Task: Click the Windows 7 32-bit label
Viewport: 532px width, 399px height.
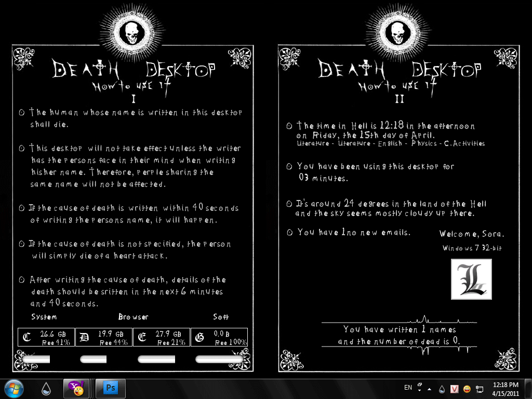Action: [472, 248]
